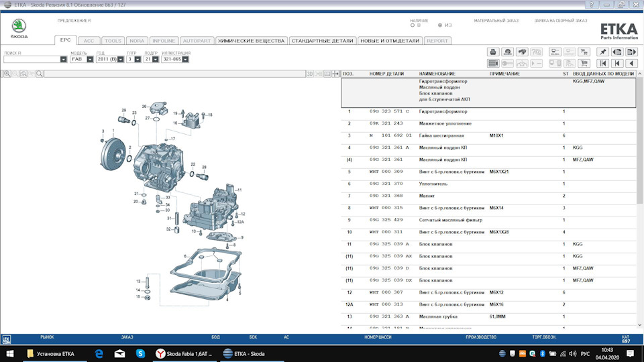Click the single left arrow back icon
Image resolution: width=644 pixels, height=362 pixels.
(x=631, y=63)
